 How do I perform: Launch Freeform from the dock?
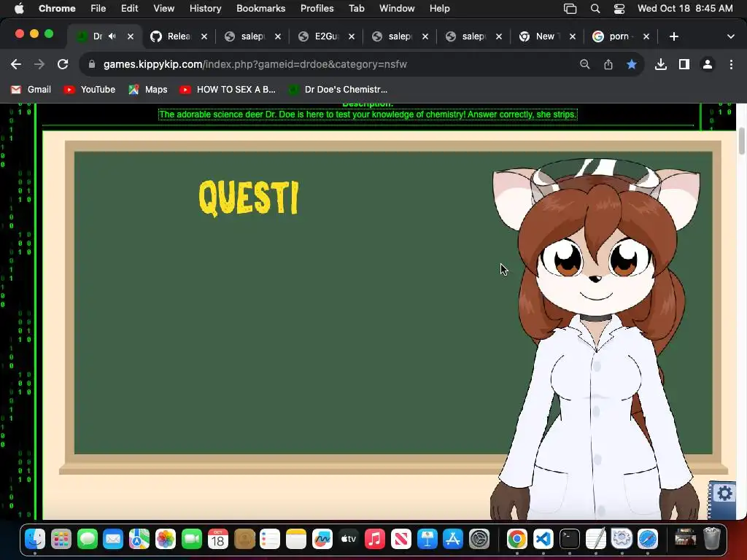coord(322,539)
